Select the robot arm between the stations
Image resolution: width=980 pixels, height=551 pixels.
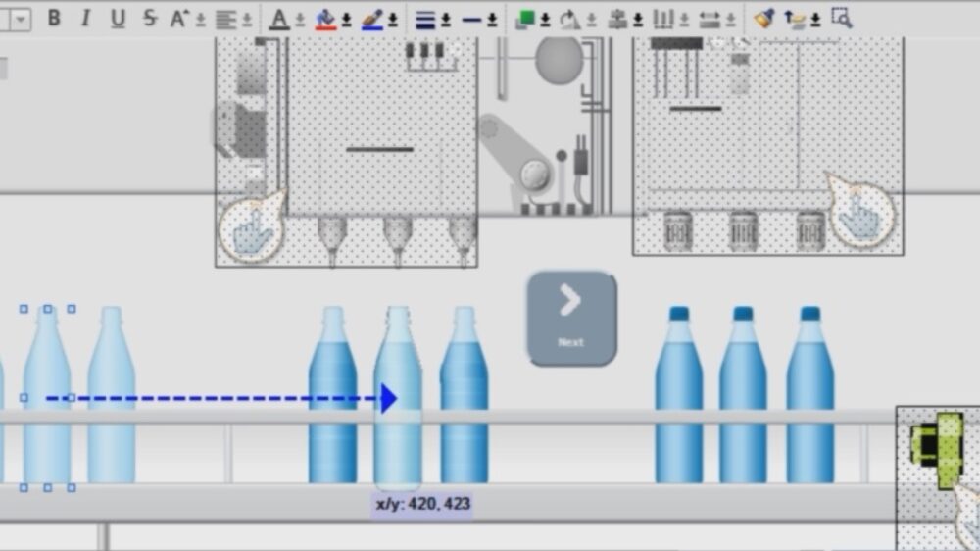(516, 153)
